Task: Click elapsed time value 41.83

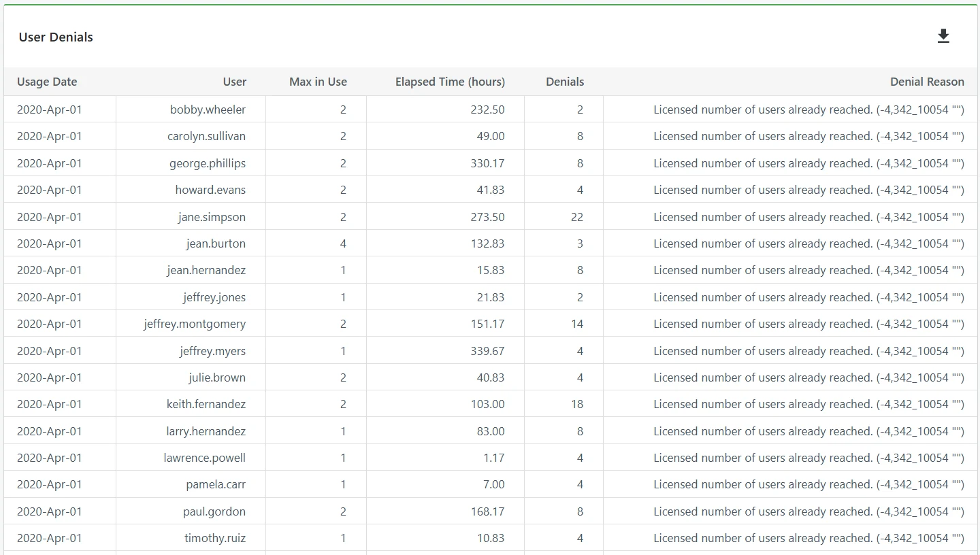Action: click(x=491, y=190)
